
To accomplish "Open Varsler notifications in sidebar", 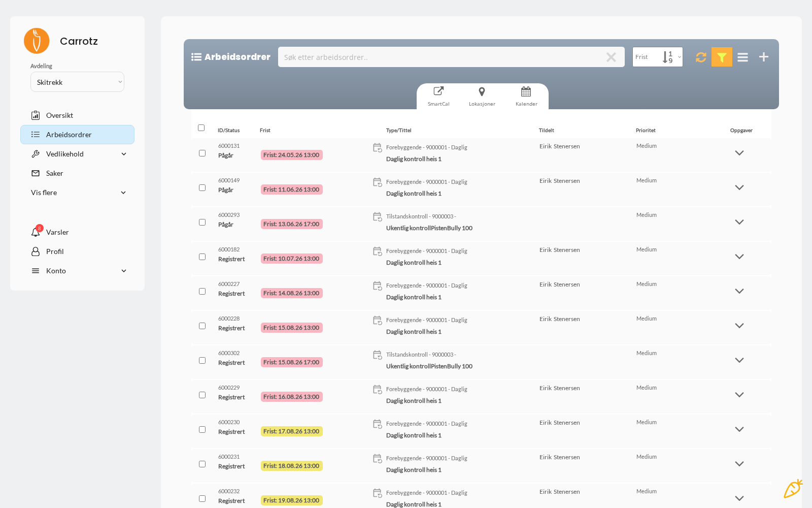I will 77,232.
